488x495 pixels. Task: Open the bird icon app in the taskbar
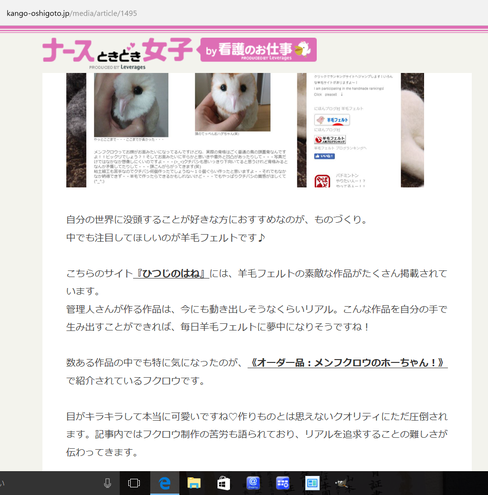point(341,483)
